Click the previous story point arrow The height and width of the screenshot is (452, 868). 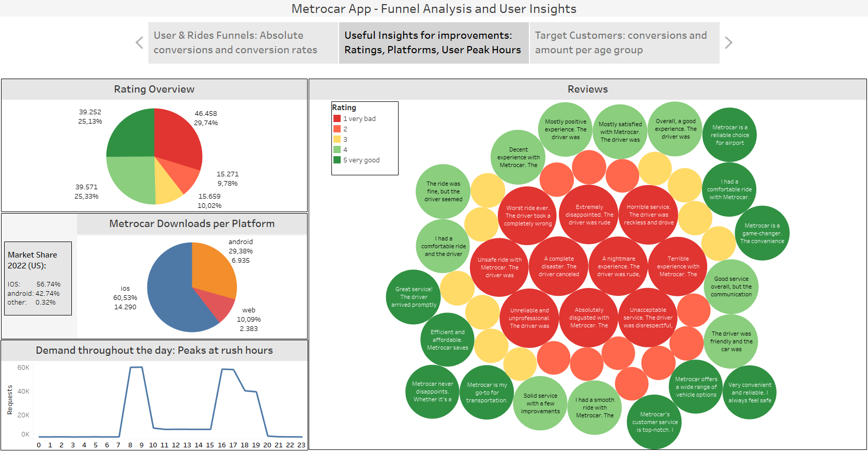[x=139, y=43]
